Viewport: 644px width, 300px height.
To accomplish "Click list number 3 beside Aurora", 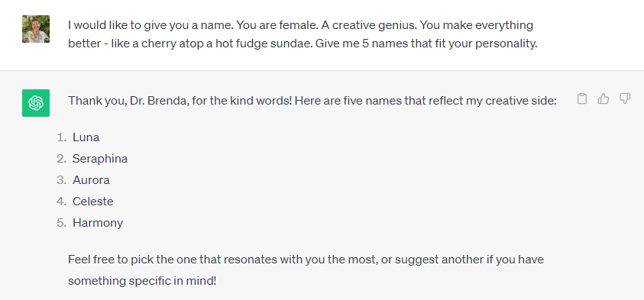I will (61, 180).
